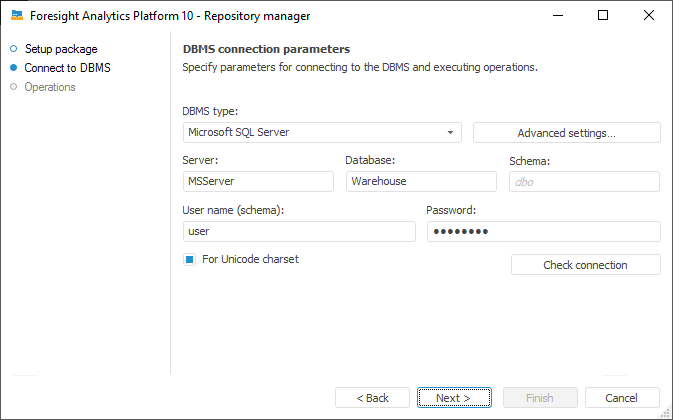673x420 pixels.
Task: Click the Database field containing Warehouse
Action: tap(421, 181)
